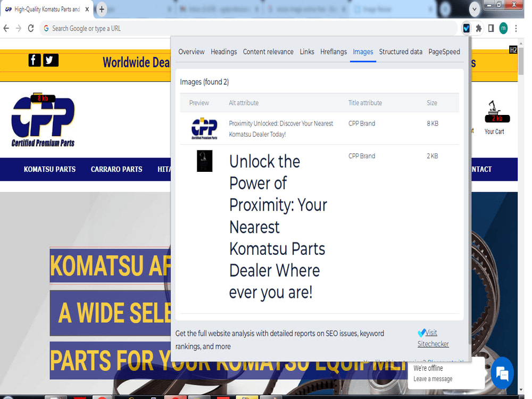Click CPP Brand title in the second row
This screenshot has width=532, height=399.
(362, 156)
